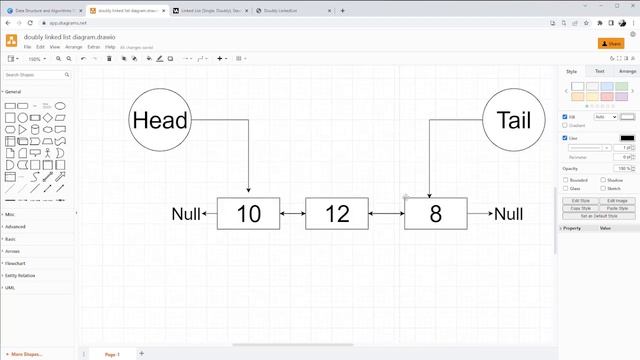Enable the Glass checkbox
Viewport: 640px width, 360px height.
click(x=565, y=188)
